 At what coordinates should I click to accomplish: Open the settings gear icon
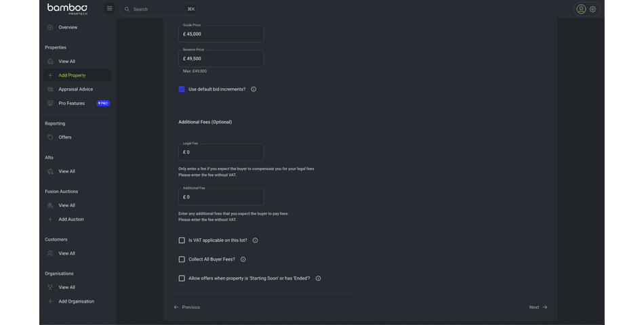pos(593,9)
